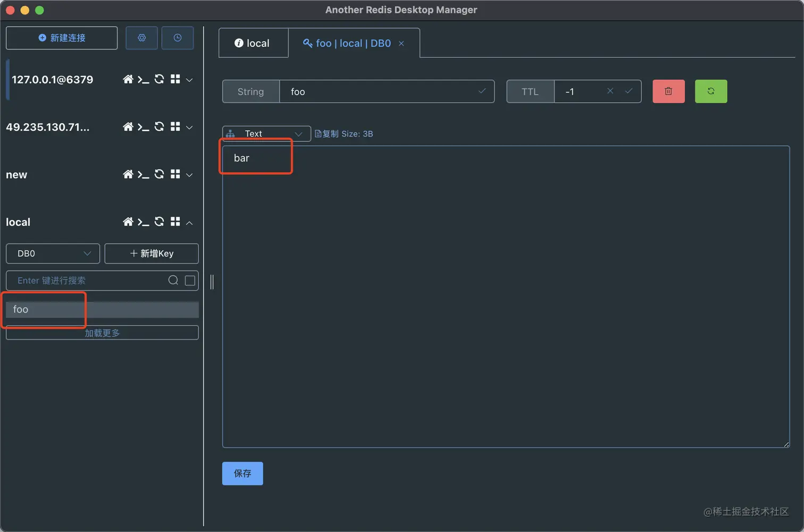Click the 新建连接 button
The width and height of the screenshot is (804, 532).
point(62,38)
